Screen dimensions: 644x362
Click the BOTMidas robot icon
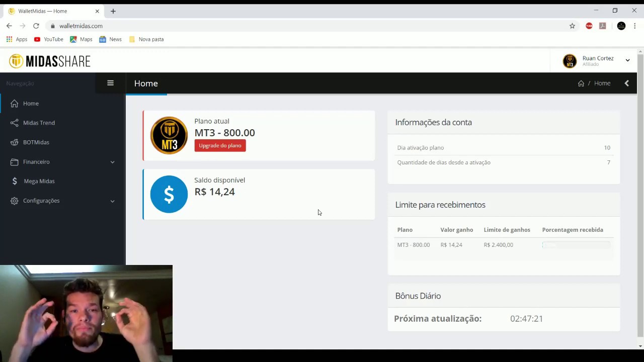coord(14,142)
